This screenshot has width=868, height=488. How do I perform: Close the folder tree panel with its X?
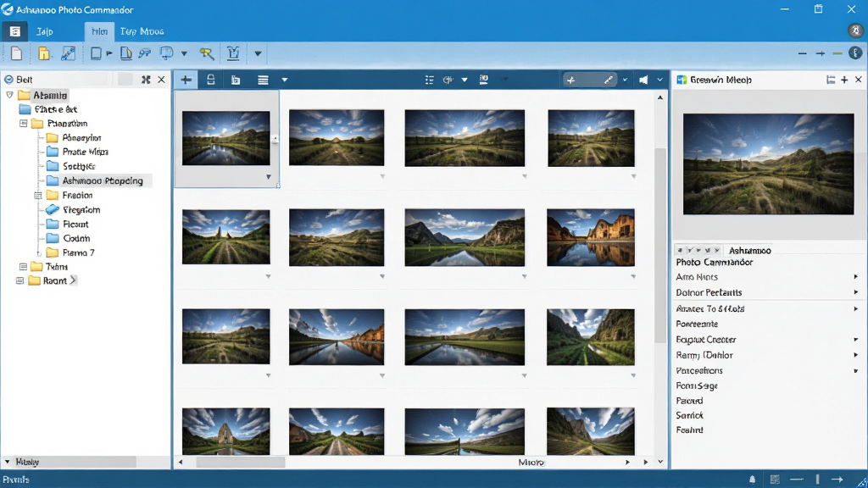161,80
